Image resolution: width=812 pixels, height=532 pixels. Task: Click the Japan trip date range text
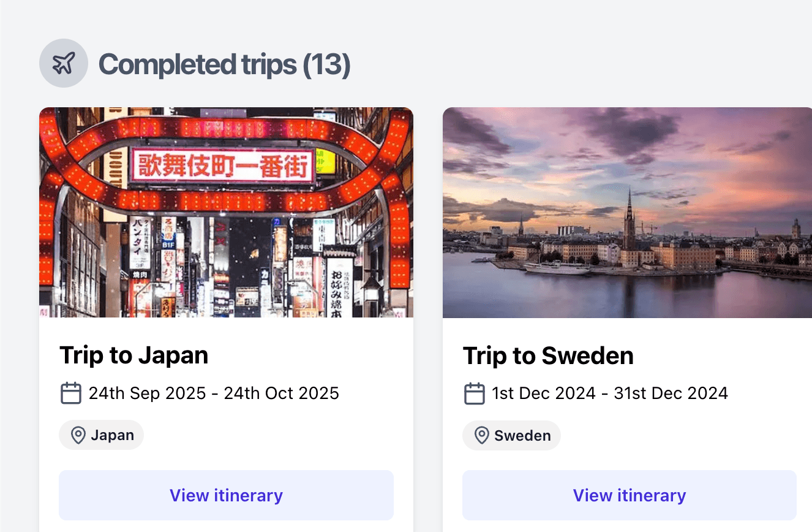[214, 393]
